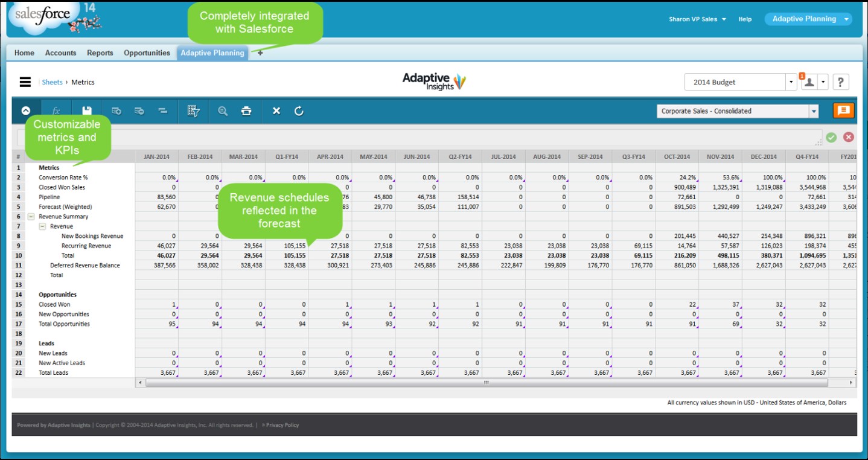Select the Total Opportunities row label
The height and width of the screenshot is (460, 868).
tap(64, 324)
